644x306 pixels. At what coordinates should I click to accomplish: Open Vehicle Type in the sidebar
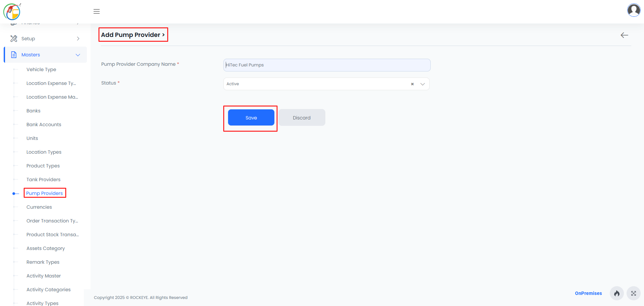[x=41, y=69]
